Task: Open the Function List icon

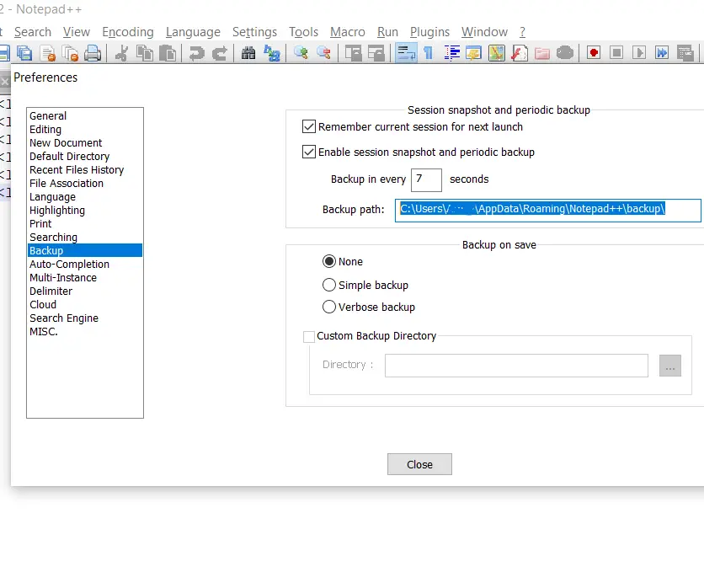Action: click(x=520, y=53)
